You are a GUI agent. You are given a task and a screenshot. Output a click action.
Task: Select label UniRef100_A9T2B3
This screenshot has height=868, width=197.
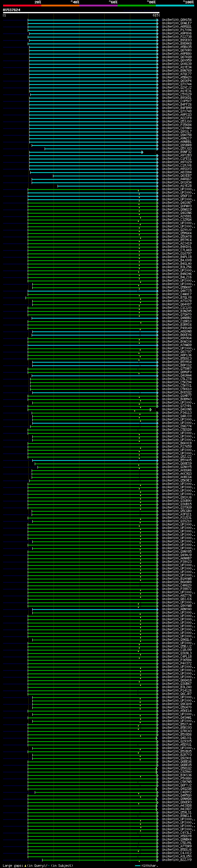[x=177, y=155]
